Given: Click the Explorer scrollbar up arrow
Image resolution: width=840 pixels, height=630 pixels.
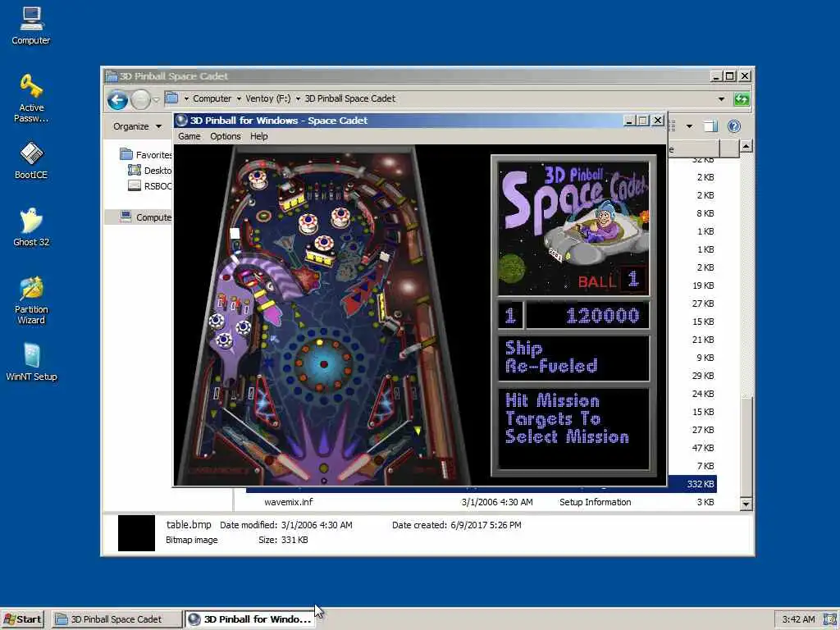Looking at the screenshot, I should click(746, 146).
